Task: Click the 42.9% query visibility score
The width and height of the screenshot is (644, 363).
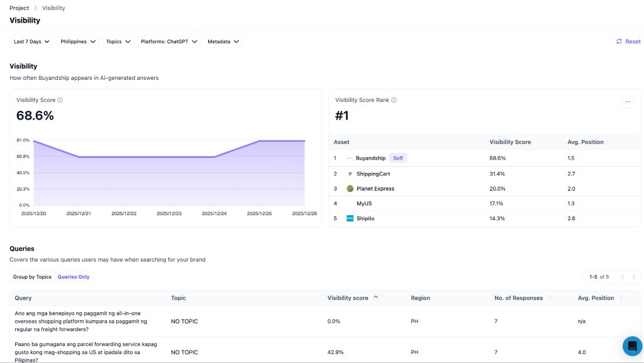Action: pyautogui.click(x=335, y=352)
